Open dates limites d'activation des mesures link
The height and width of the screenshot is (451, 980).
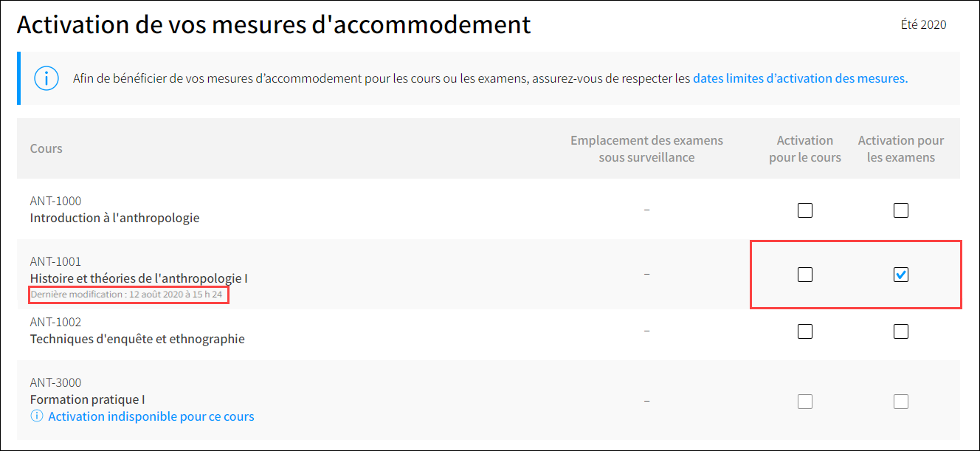[800, 78]
